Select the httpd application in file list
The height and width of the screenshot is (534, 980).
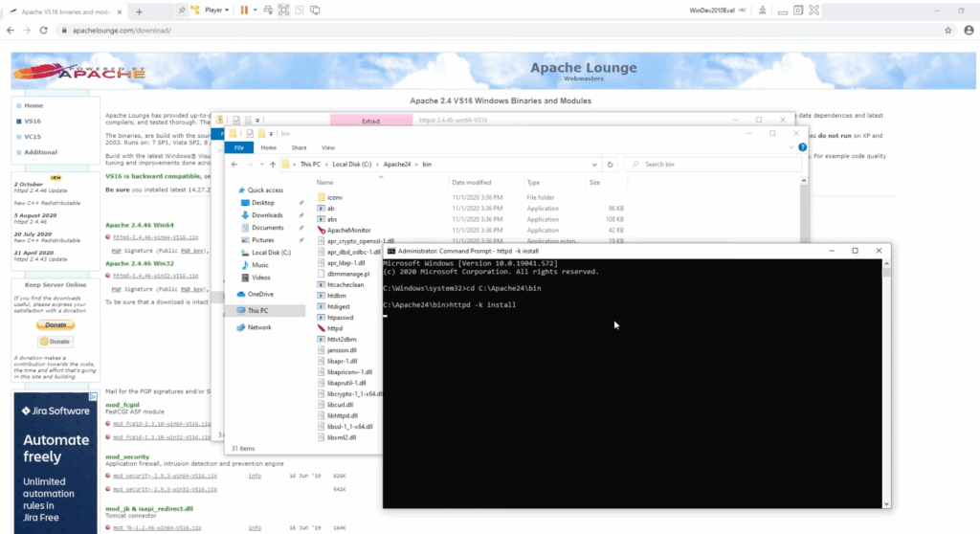tap(335, 328)
